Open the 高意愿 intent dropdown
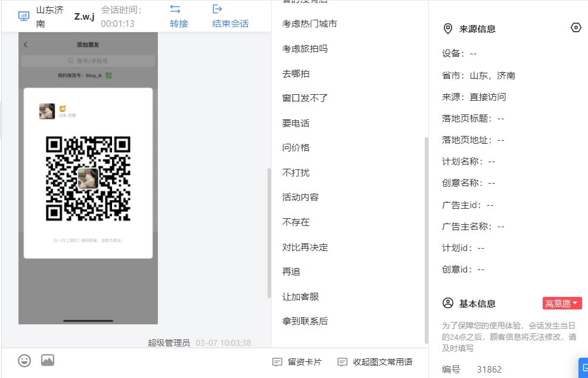 coord(562,303)
